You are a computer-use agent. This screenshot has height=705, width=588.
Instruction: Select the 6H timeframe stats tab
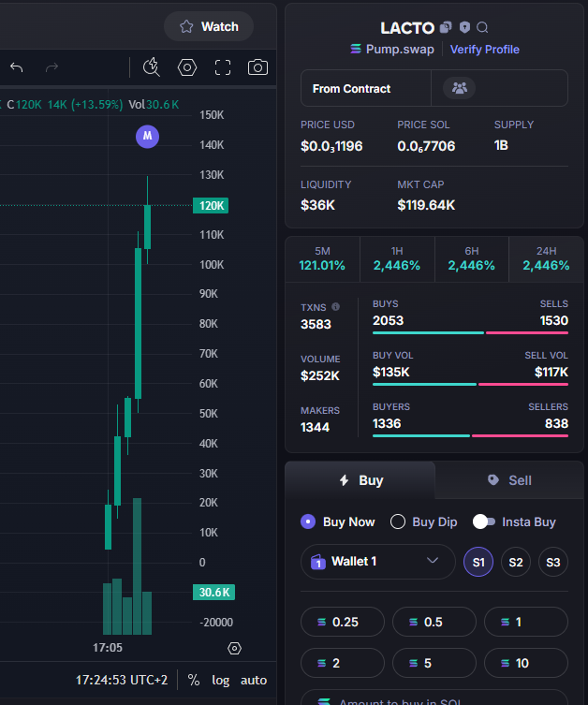472,259
